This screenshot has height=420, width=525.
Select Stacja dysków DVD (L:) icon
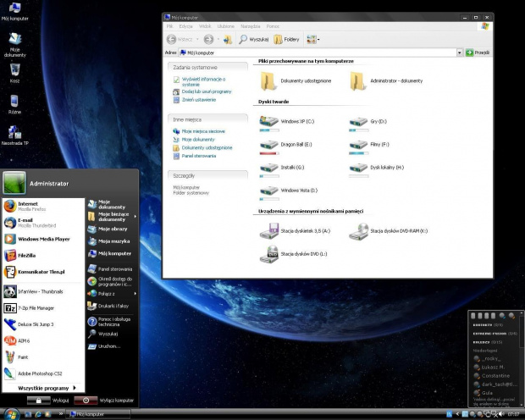click(269, 254)
